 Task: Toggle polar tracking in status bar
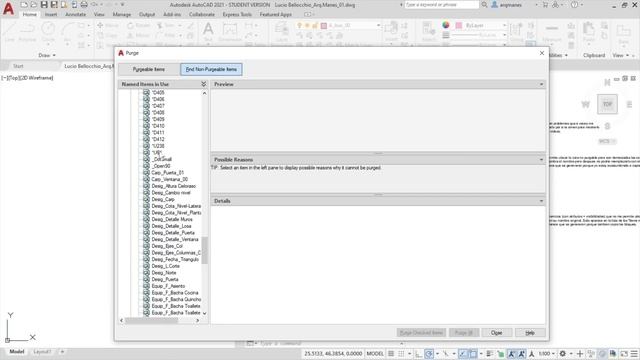point(429,353)
